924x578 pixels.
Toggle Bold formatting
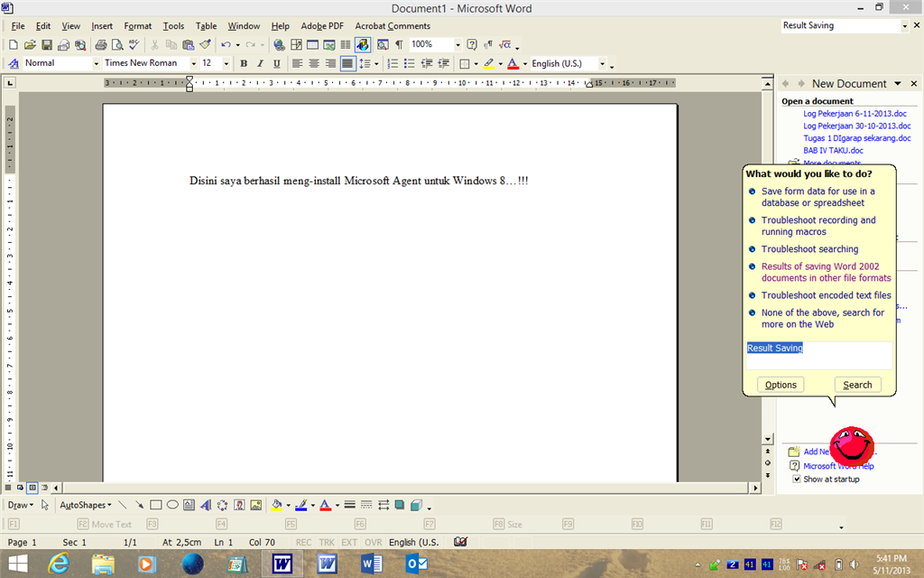[244, 64]
